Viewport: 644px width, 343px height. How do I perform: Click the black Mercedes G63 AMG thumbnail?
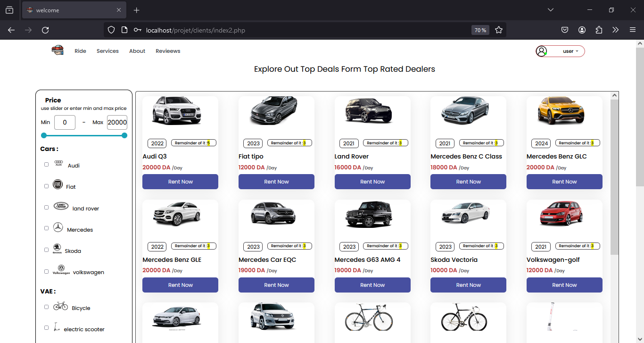pos(369,214)
